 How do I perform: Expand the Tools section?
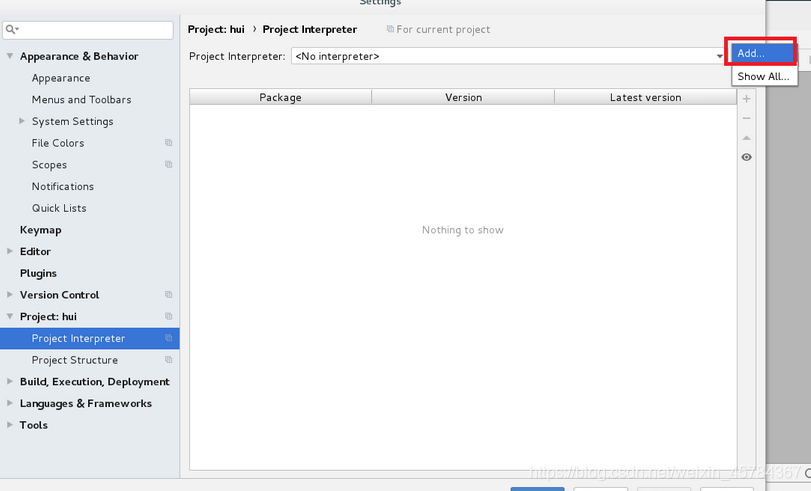(10, 425)
